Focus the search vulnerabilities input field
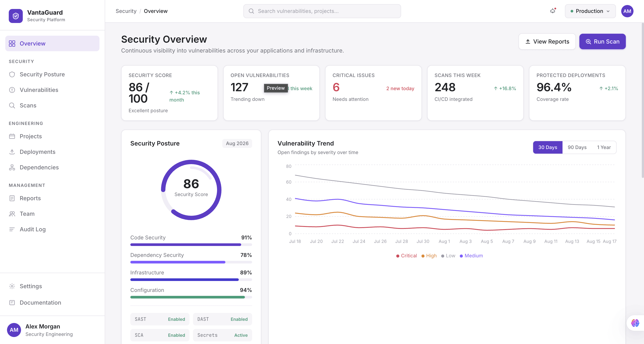644x344 pixels. (322, 11)
